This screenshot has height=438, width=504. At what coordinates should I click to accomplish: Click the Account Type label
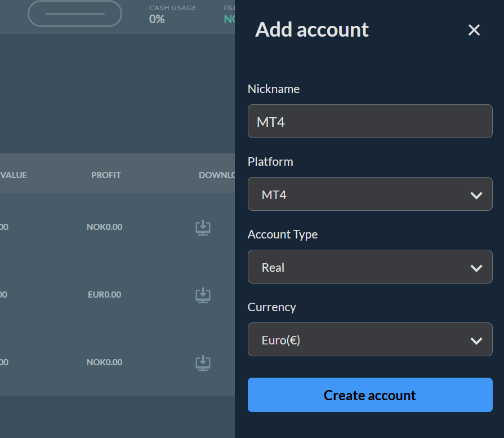tap(283, 235)
